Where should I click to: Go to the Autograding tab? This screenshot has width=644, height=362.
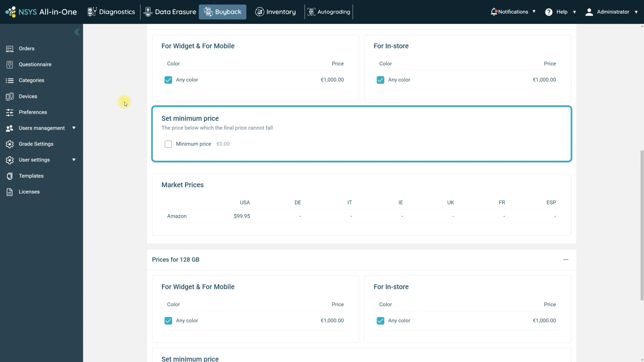click(329, 12)
